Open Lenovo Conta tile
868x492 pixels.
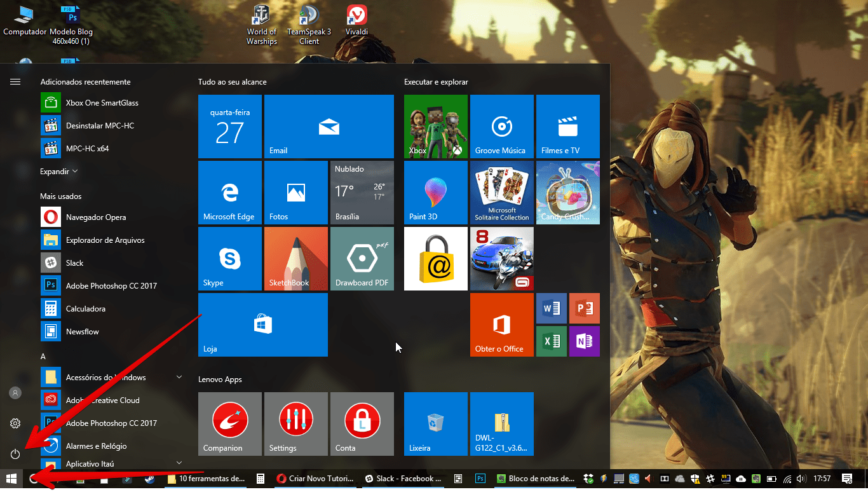362,424
